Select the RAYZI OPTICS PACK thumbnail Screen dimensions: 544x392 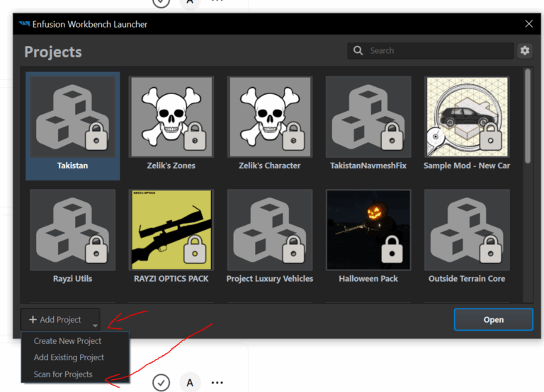(171, 230)
